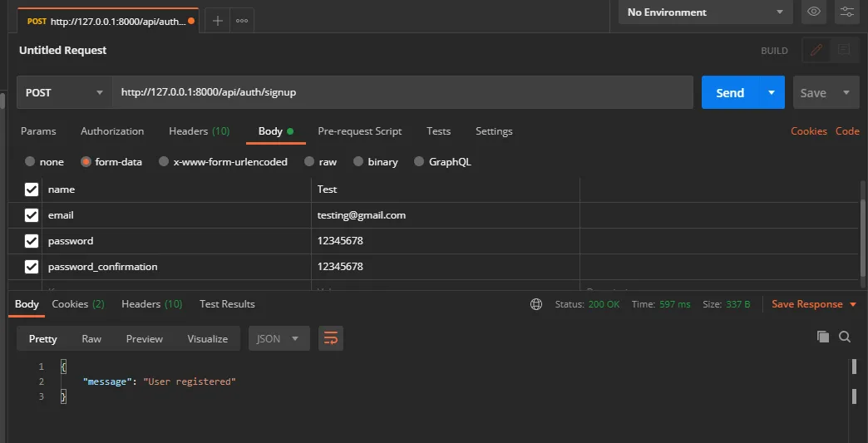The height and width of the screenshot is (443, 868).
Task: Click the pencil edit icon near BUILD
Action: click(816, 51)
